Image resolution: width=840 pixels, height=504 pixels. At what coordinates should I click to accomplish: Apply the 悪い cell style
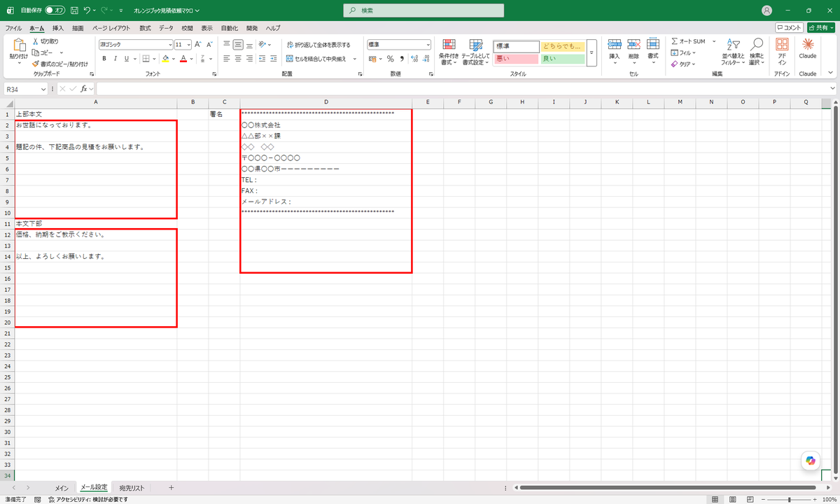coord(516,59)
